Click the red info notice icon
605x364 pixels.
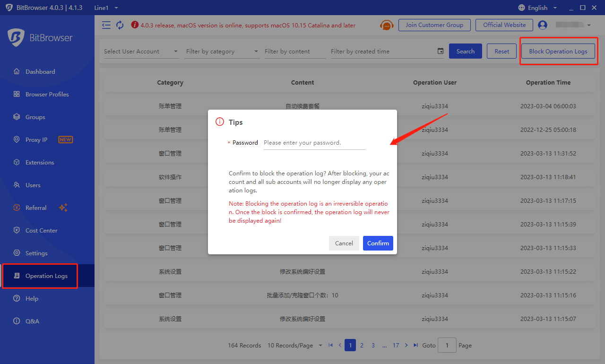[135, 25]
